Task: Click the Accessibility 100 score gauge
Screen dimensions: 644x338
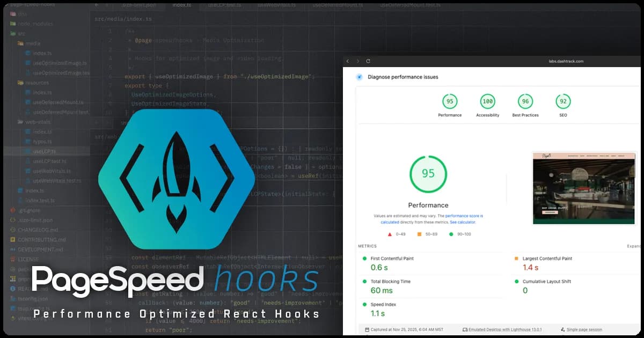Action: coord(487,101)
